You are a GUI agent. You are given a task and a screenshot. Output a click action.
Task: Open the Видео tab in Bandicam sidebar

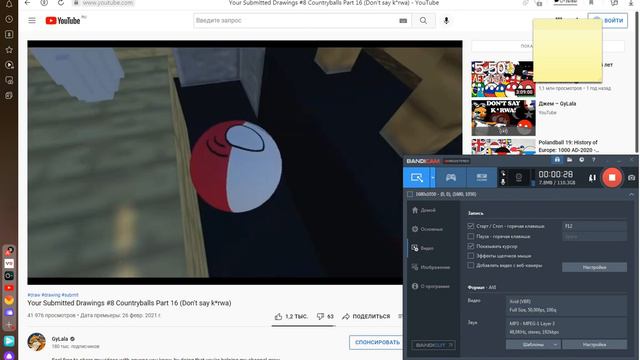click(x=422, y=248)
